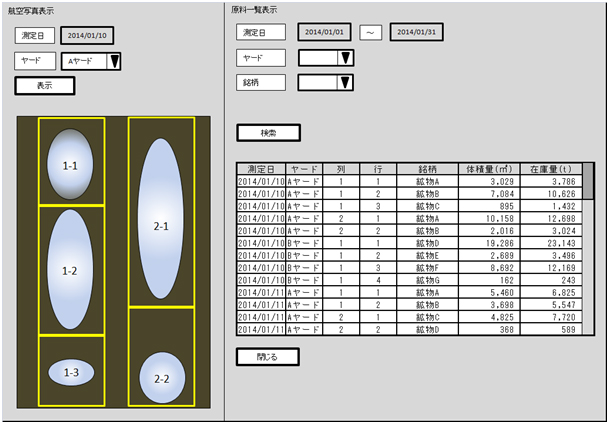609x424 pixels.
Task: Click the 閉じる close button
Action: click(267, 356)
